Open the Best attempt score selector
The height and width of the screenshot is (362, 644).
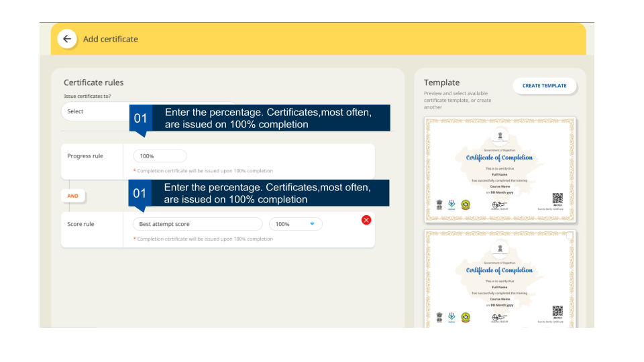pyautogui.click(x=197, y=224)
